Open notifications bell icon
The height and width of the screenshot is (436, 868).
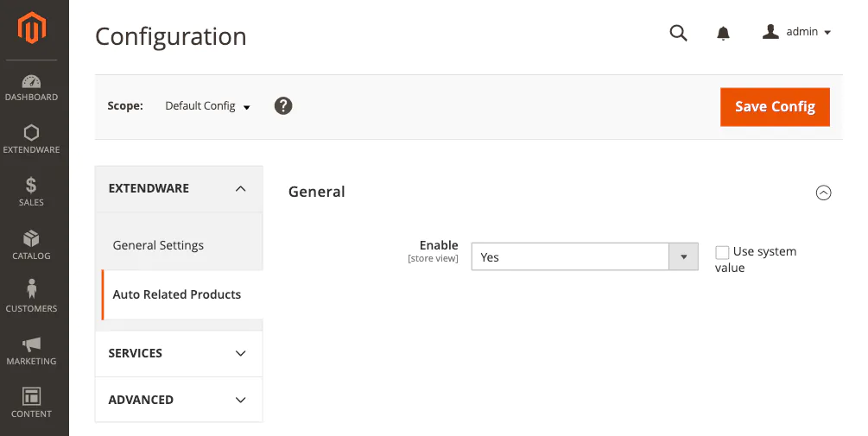click(723, 33)
